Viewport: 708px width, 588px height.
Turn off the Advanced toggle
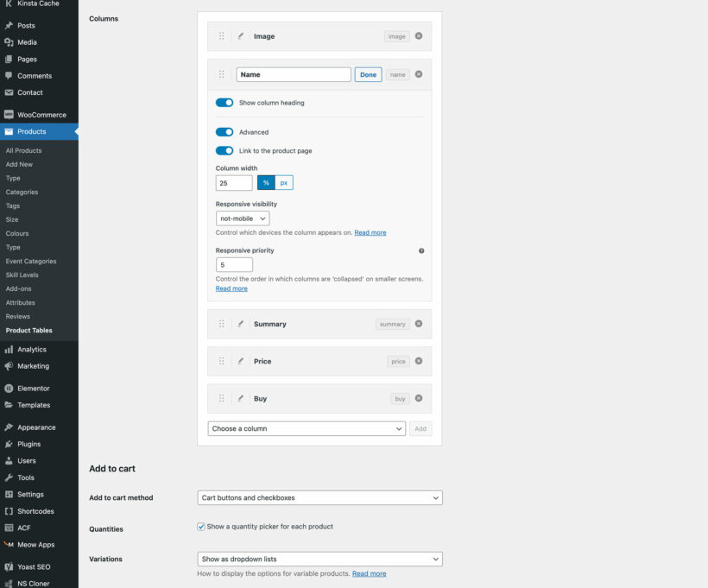224,131
